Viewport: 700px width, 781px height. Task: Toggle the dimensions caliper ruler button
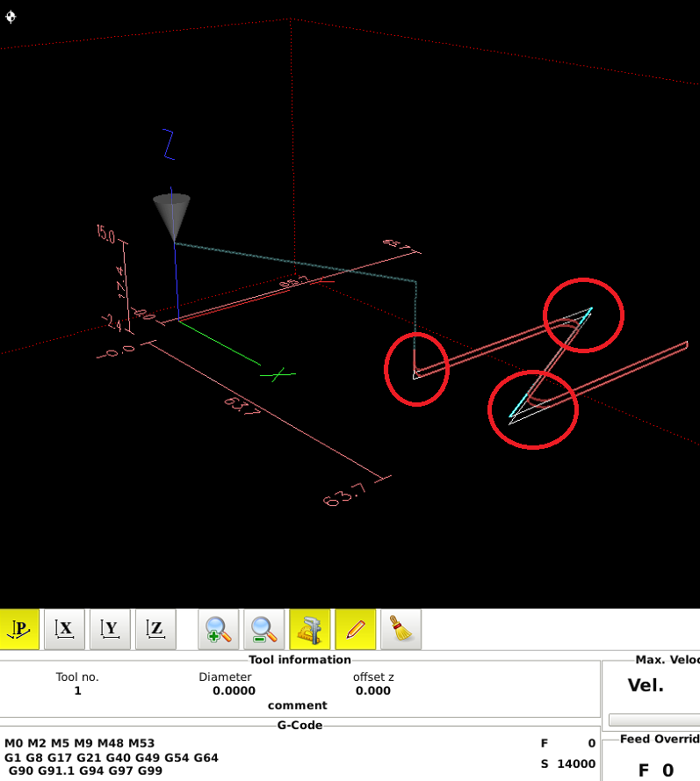pyautogui.click(x=310, y=629)
